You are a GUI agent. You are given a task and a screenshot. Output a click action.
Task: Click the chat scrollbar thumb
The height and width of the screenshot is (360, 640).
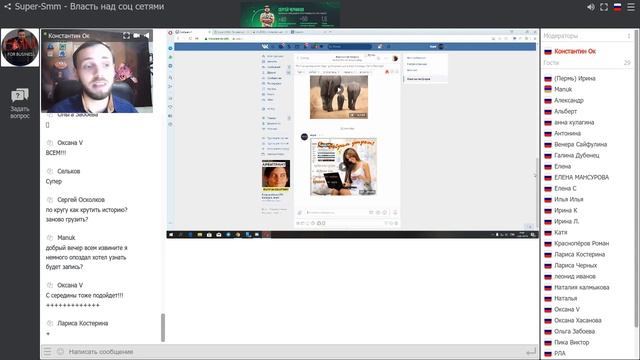[x=163, y=327]
